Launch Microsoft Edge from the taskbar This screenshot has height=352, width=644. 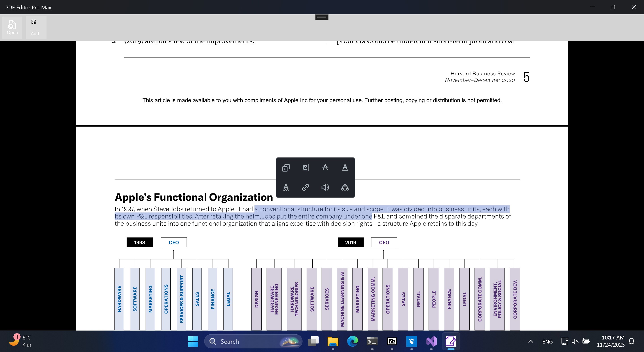coord(352,341)
